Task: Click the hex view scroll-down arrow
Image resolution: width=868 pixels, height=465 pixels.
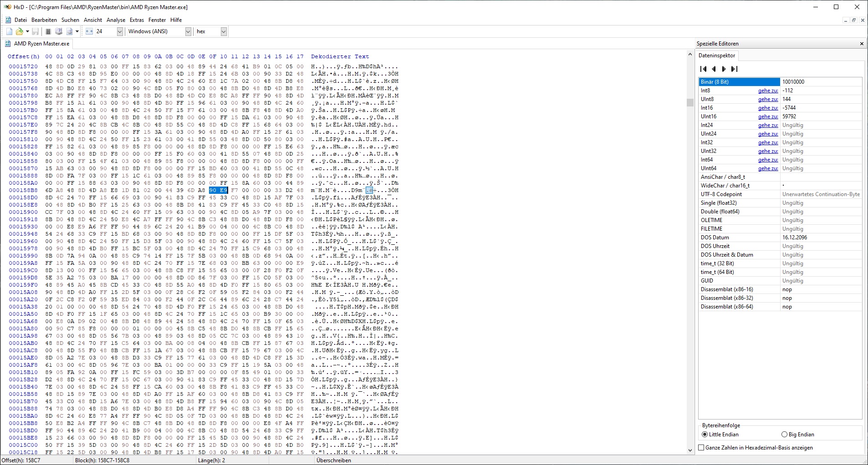Action: pyautogui.click(x=690, y=450)
